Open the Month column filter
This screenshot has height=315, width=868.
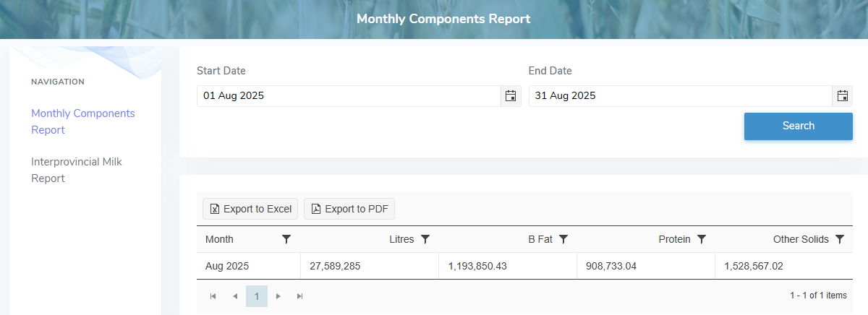pyautogui.click(x=286, y=239)
